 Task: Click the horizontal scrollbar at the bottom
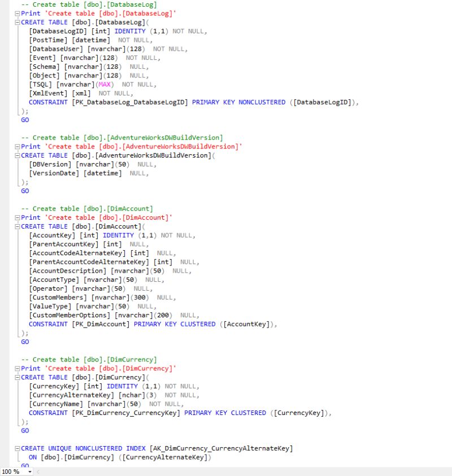(226, 470)
